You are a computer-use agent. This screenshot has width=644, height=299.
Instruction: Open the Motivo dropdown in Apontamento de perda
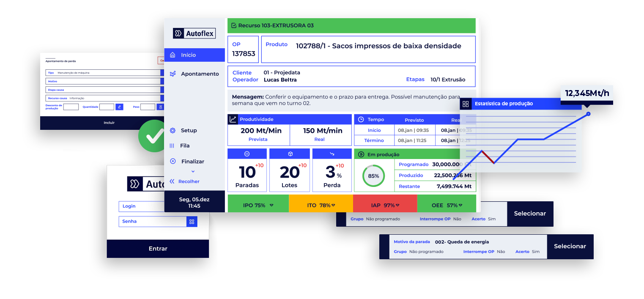point(105,81)
